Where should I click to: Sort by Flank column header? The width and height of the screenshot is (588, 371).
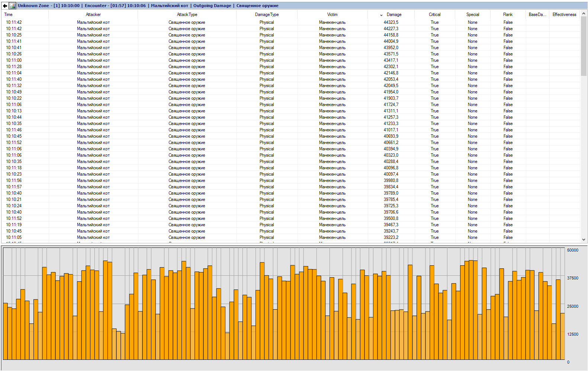click(x=508, y=15)
